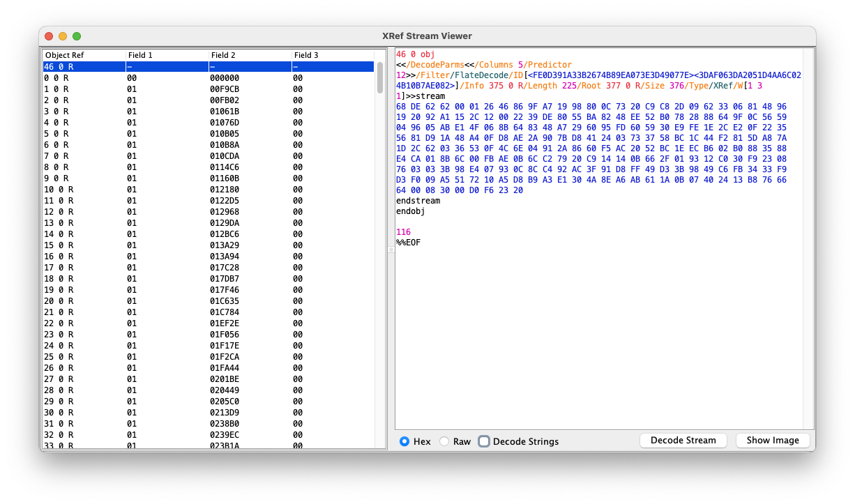Select row 5 0 R

(209, 134)
